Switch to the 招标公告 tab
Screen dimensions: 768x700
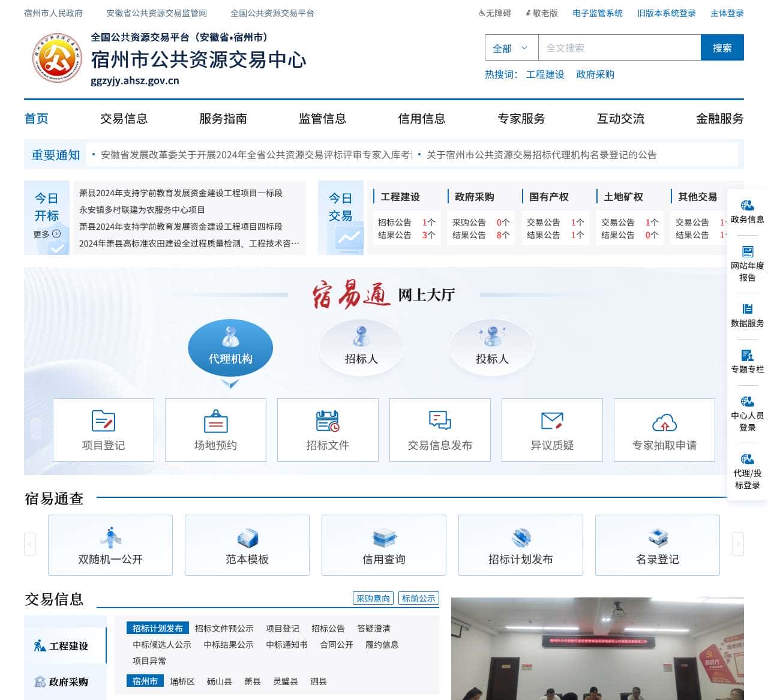coord(328,629)
